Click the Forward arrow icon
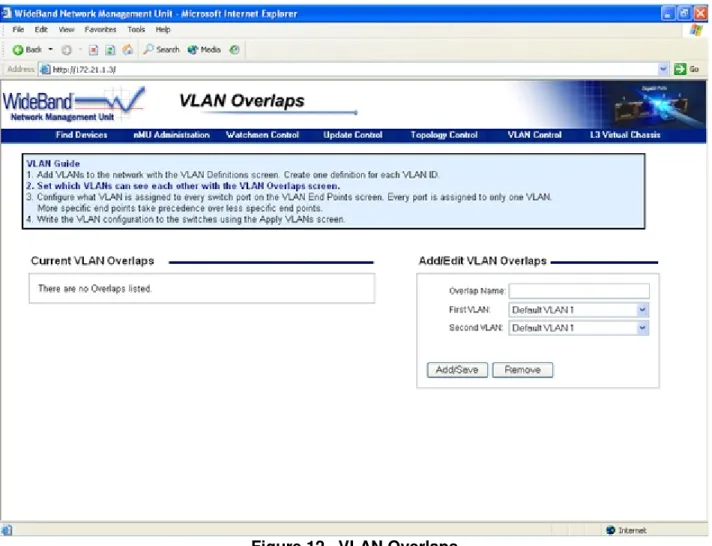 click(x=66, y=50)
